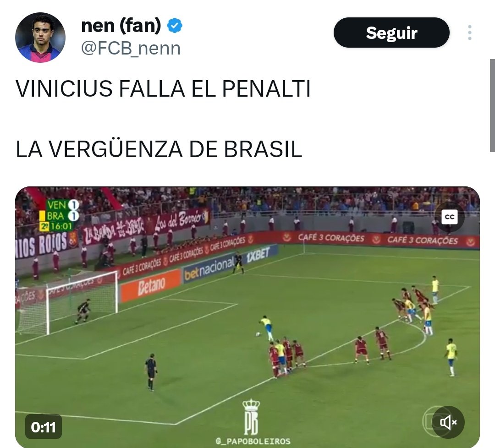Click the VEN BRA scoreboard overlay
This screenshot has height=448, width=495.
59,215
